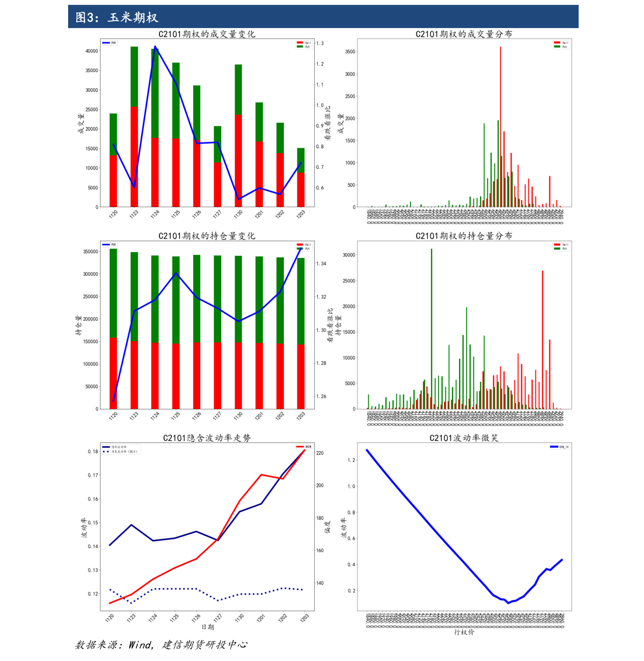This screenshot has width=644, height=661.
Task: Select the C2101隐含波动率走势 chart title
Action: pos(207,438)
